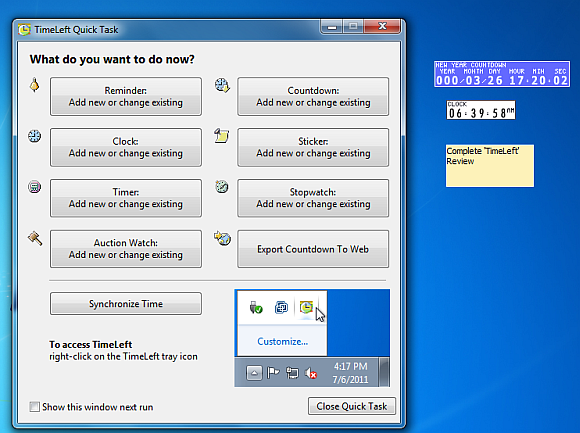The width and height of the screenshot is (580, 433).
Task: Open Reminder: Add new or change existing
Action: click(126, 97)
